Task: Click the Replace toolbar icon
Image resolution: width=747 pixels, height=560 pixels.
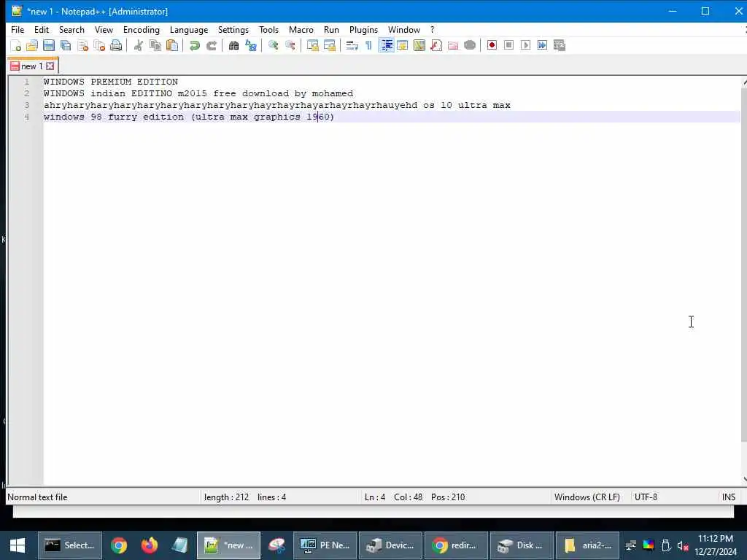Action: [x=251, y=45]
